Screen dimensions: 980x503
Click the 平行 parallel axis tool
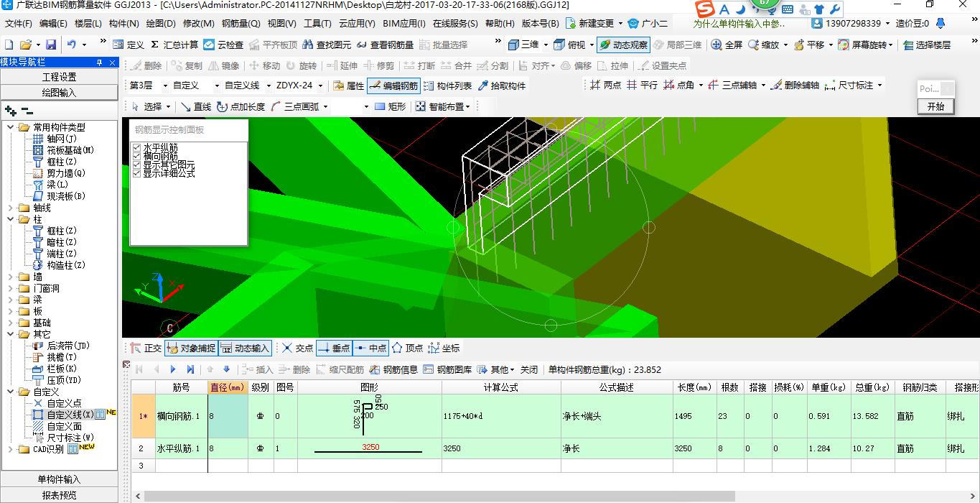(x=642, y=85)
